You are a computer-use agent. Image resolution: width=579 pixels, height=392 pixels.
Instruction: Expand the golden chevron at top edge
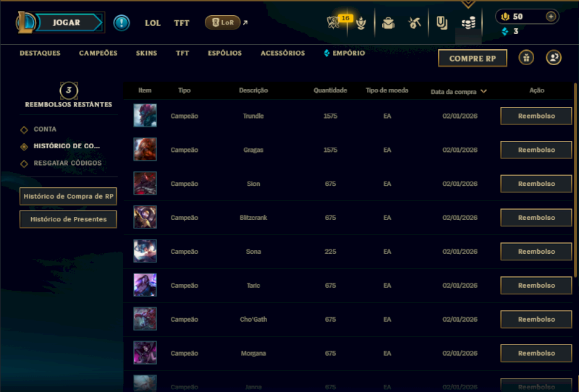468,4
